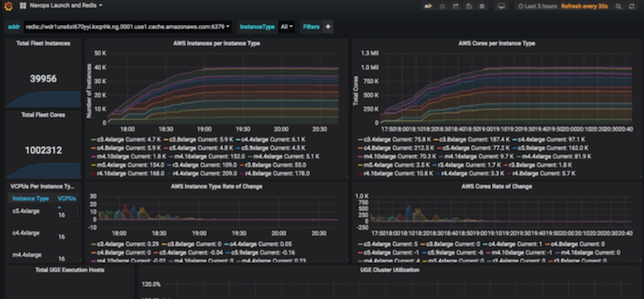Viewport: 644px width, 299px height.
Task: Open the Total UGE Execution Hosts panel menu
Action: 69,270
